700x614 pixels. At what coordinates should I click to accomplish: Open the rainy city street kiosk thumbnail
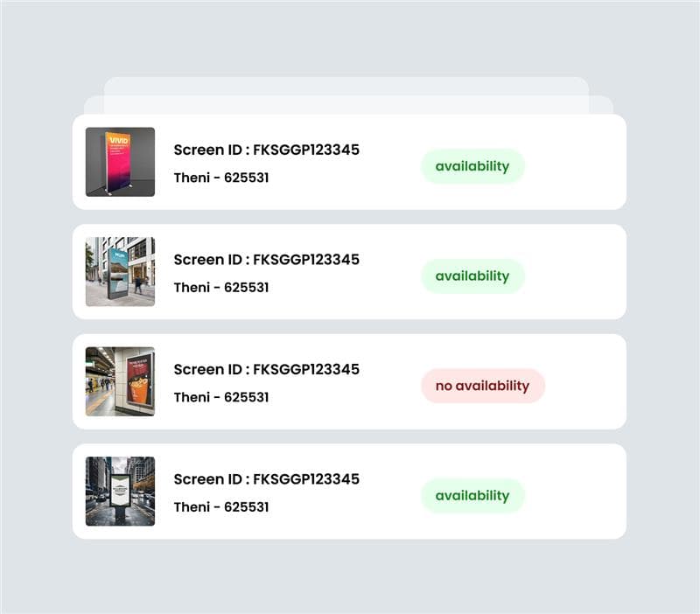pyautogui.click(x=120, y=492)
